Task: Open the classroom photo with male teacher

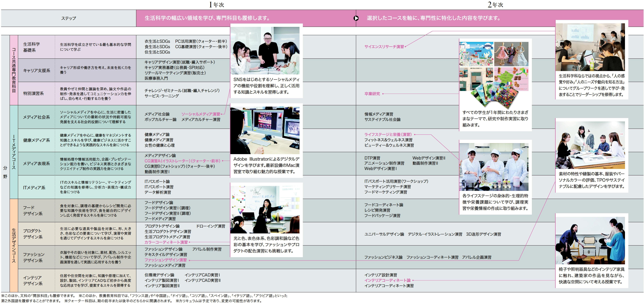Action: tap(265, 51)
